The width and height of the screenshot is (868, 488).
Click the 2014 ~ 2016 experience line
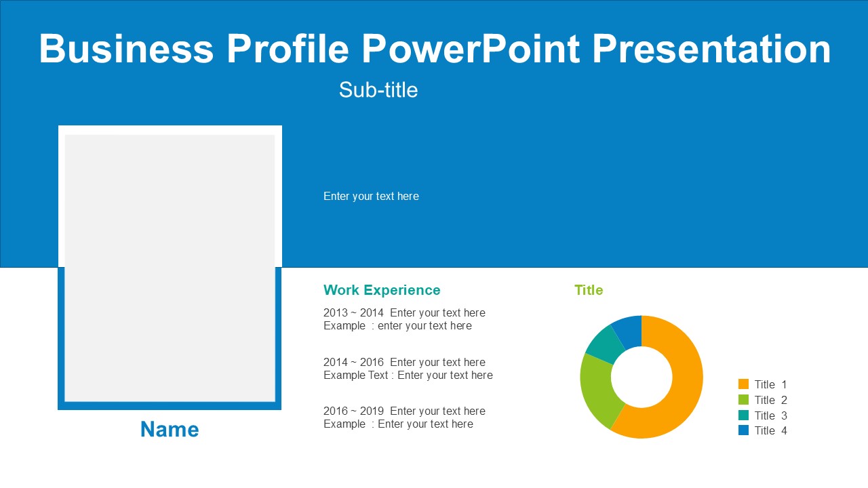click(404, 362)
